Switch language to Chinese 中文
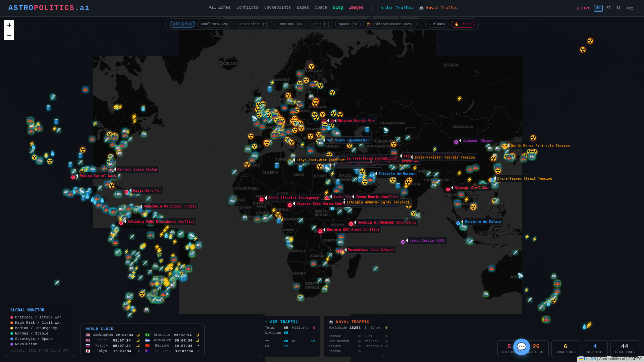644x362 pixels. pos(630,8)
